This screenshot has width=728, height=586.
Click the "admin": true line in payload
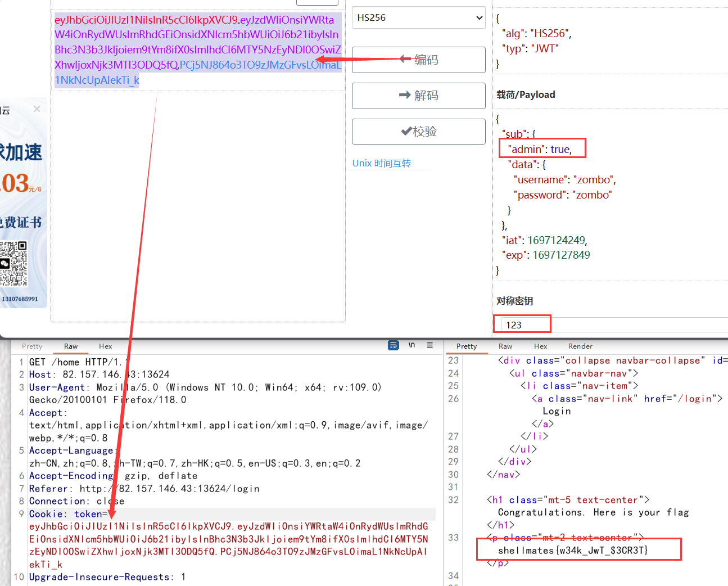pos(540,149)
